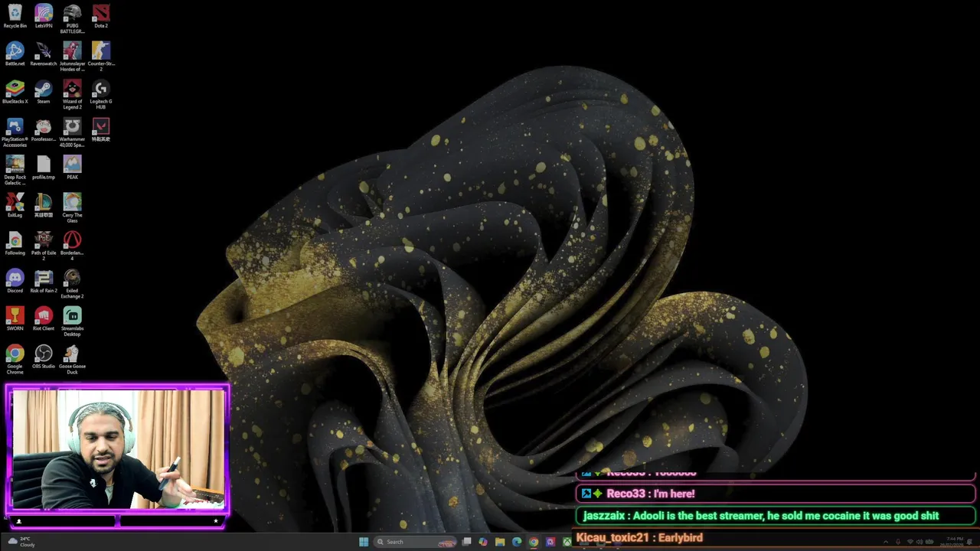Open the Discord desktop shortcut
980x551 pixels.
pyautogui.click(x=15, y=281)
